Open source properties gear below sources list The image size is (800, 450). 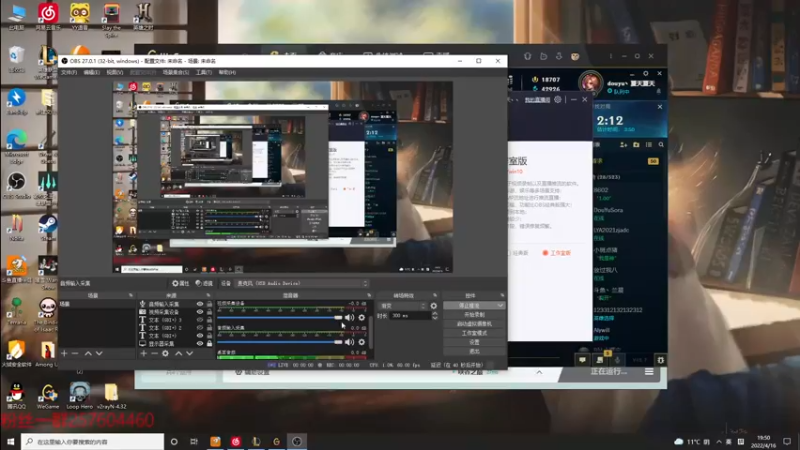pyautogui.click(x=165, y=353)
